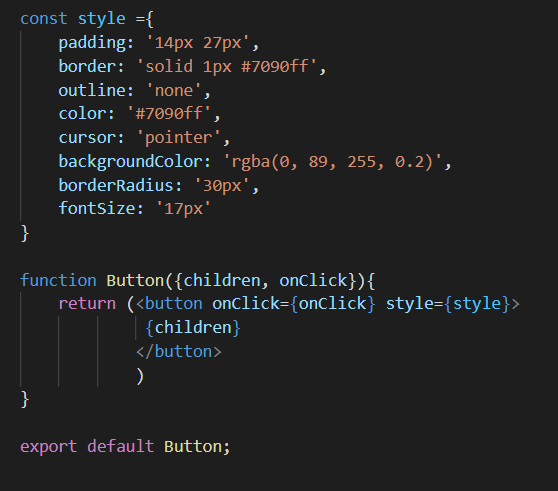Click the 'export' keyword
This screenshot has width=558, height=491.
[49, 447]
